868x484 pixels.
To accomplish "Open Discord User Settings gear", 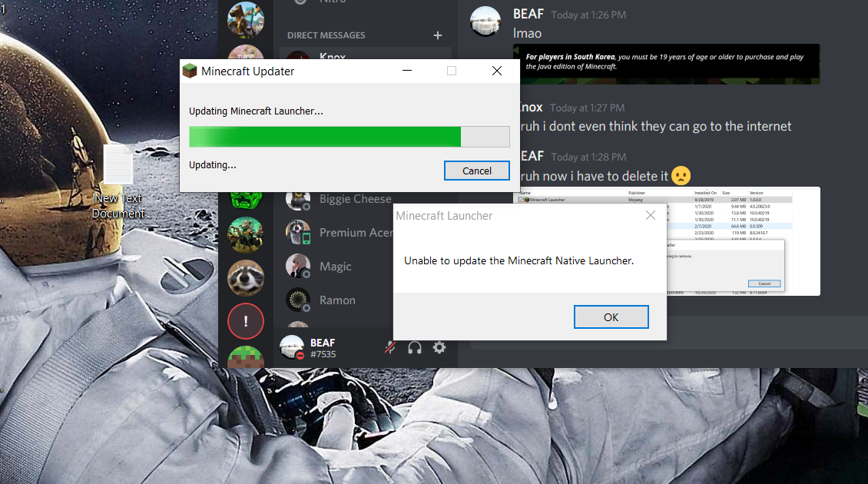I will tap(439, 347).
